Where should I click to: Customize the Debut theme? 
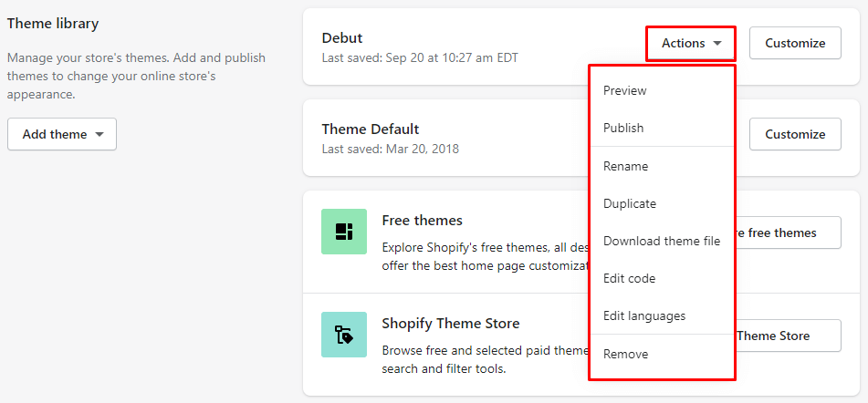tap(795, 43)
